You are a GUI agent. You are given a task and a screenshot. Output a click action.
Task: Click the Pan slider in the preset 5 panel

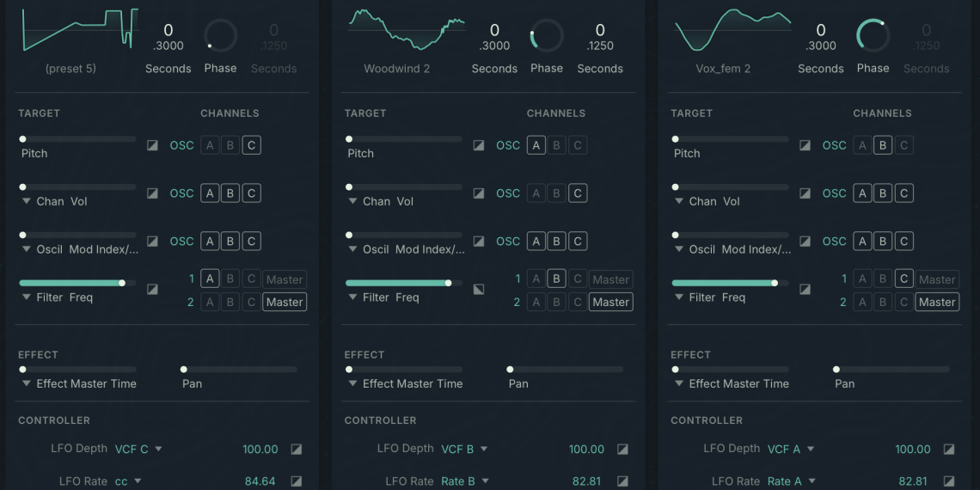239,370
